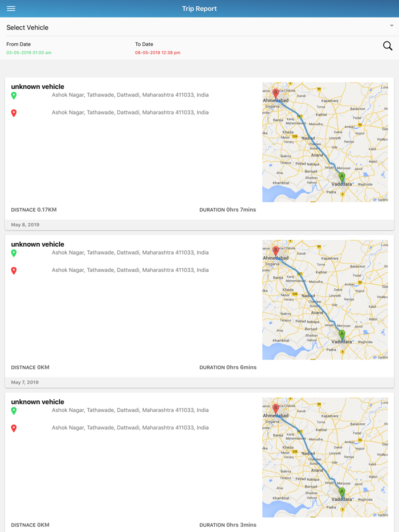399x532 pixels.
Task: Click green start pin in second trip
Action: pyautogui.click(x=14, y=253)
